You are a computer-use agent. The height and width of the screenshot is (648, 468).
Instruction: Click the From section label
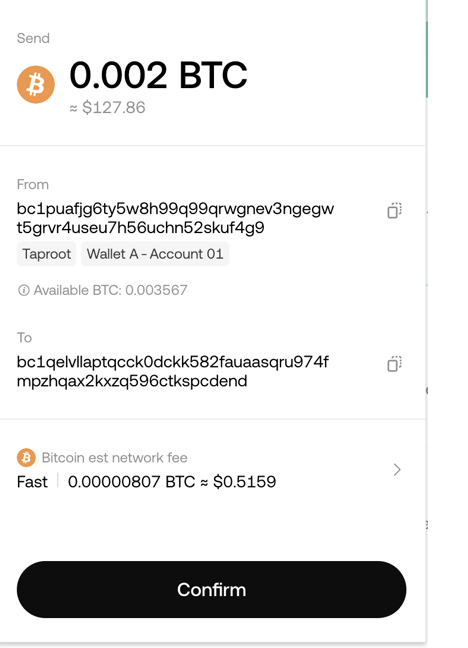pyautogui.click(x=33, y=184)
